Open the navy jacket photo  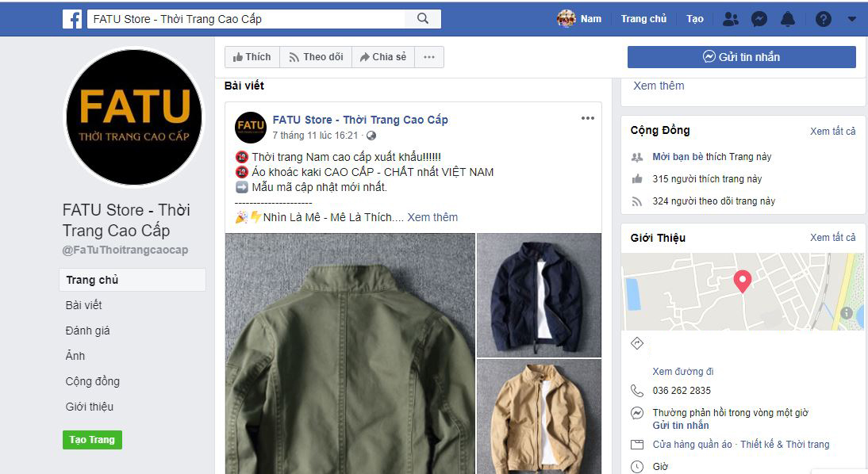click(x=540, y=296)
